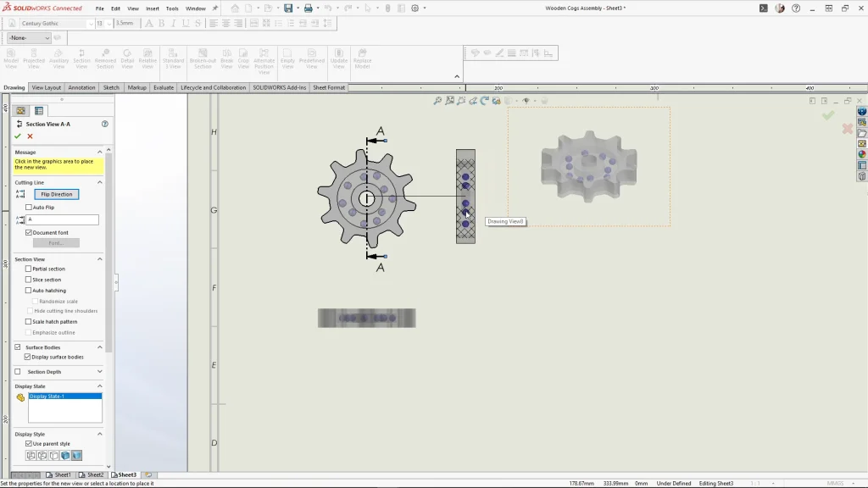
Task: Open the -None- layer dropdown
Action: (29, 38)
